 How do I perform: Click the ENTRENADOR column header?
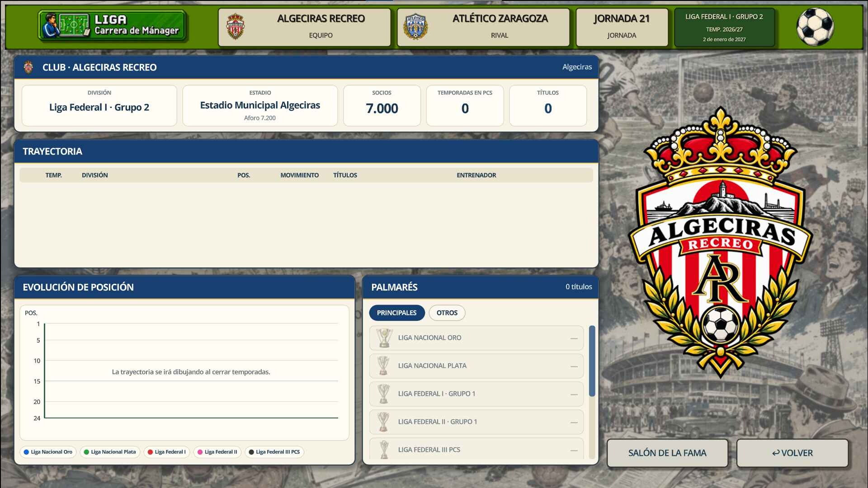point(476,175)
